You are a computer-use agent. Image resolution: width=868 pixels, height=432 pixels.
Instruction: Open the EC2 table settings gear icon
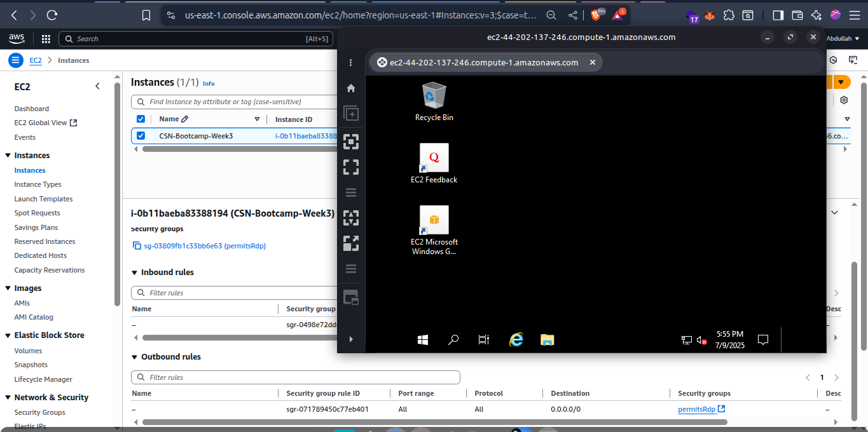click(844, 100)
